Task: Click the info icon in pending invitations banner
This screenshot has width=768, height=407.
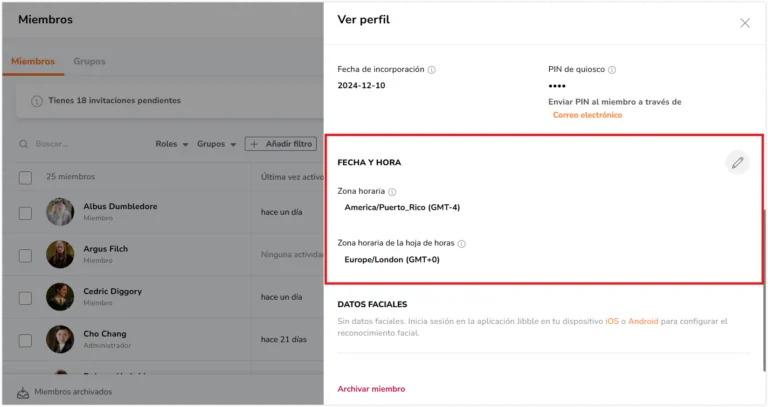Action: (x=37, y=101)
